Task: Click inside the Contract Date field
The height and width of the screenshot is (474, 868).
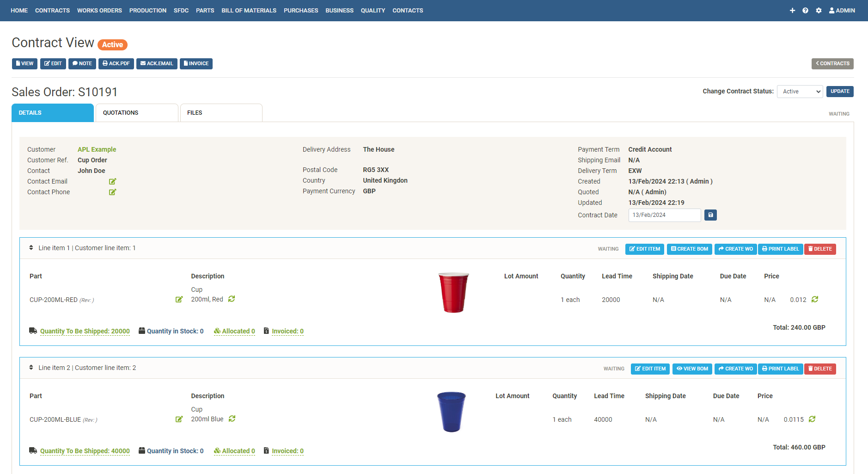Action: (664, 215)
